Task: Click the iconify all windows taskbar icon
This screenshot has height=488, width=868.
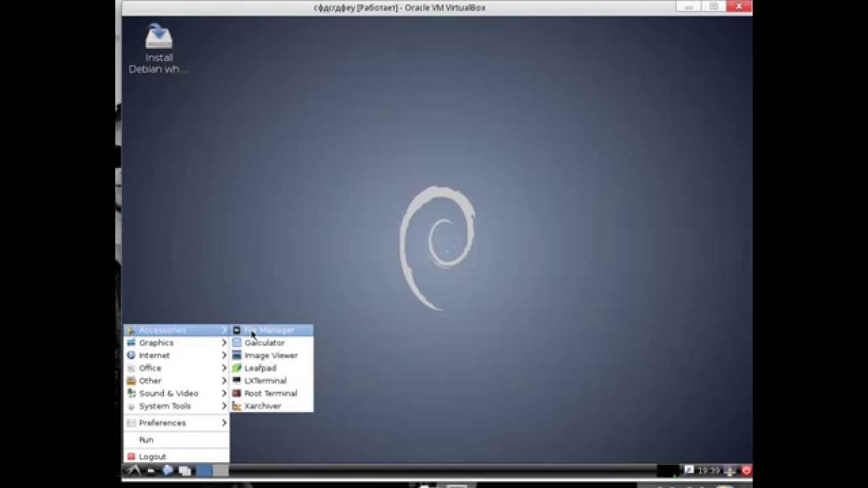Action: pos(184,470)
